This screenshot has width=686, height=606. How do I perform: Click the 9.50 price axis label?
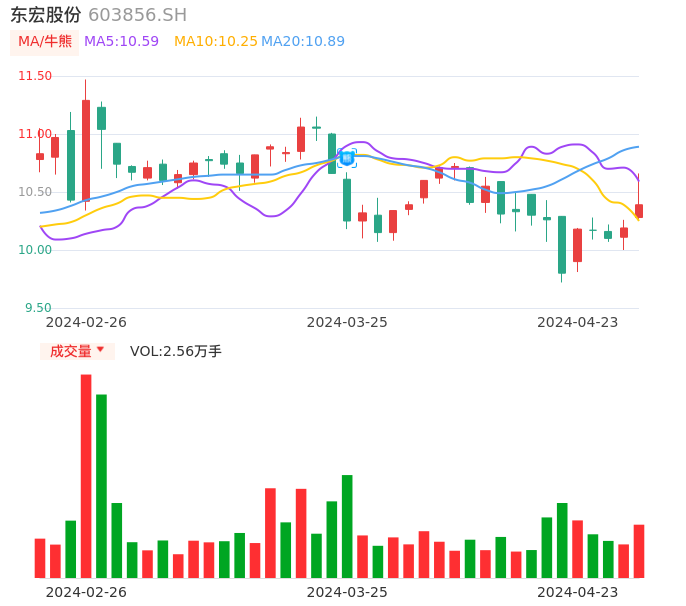[x=38, y=308]
